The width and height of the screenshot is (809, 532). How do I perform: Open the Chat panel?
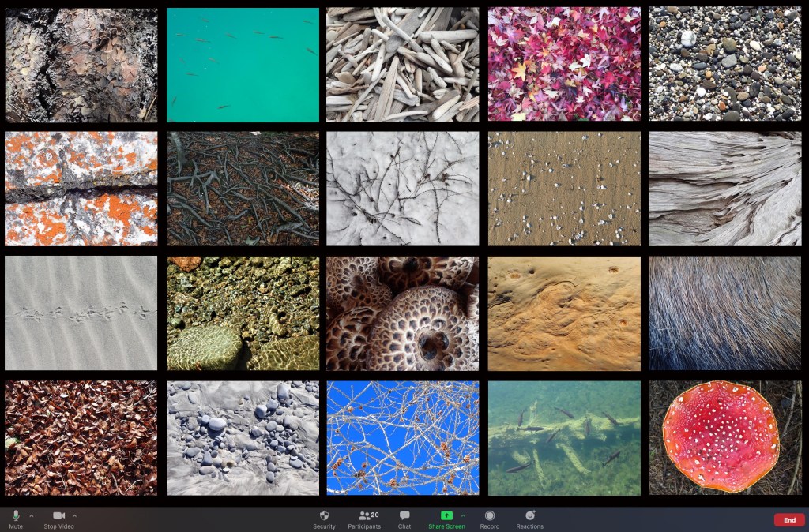[x=404, y=517]
